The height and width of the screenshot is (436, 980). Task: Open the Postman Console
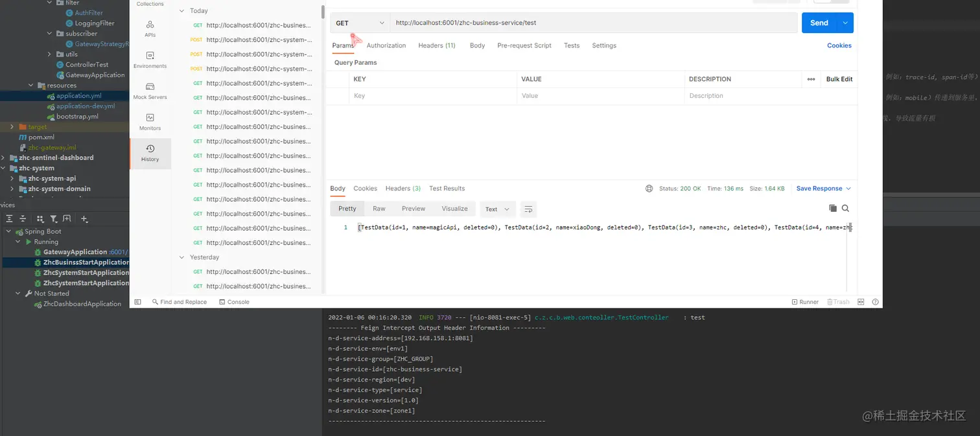[x=234, y=302]
